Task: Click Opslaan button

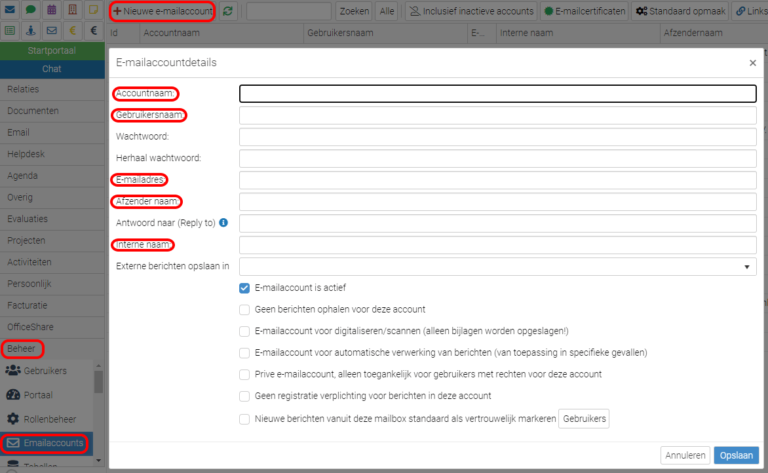Action: point(736,455)
